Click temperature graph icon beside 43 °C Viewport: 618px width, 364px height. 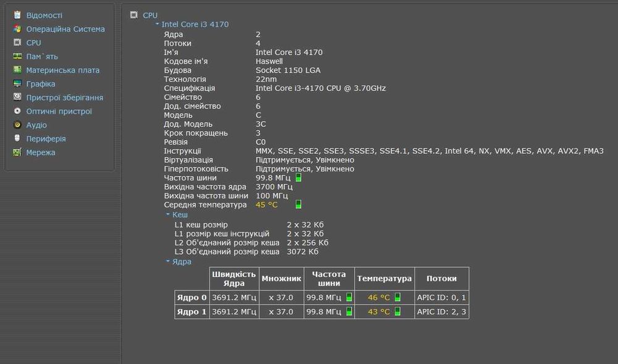tap(397, 311)
